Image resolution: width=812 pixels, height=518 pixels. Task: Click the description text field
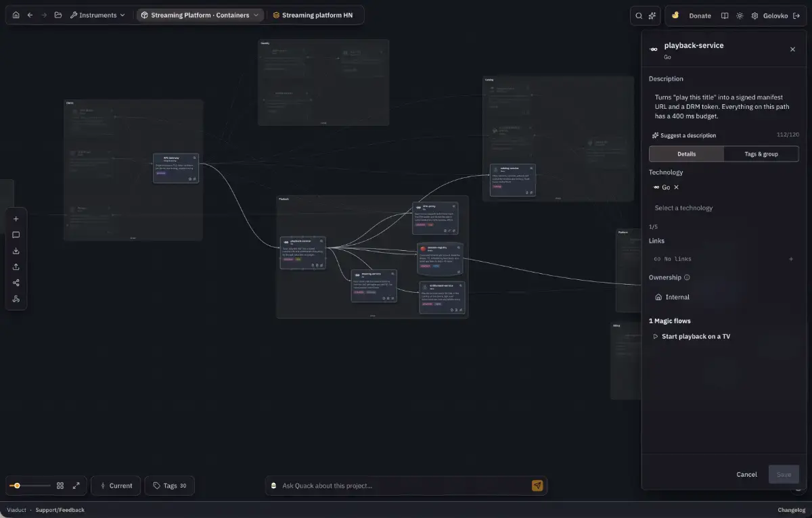click(x=723, y=107)
